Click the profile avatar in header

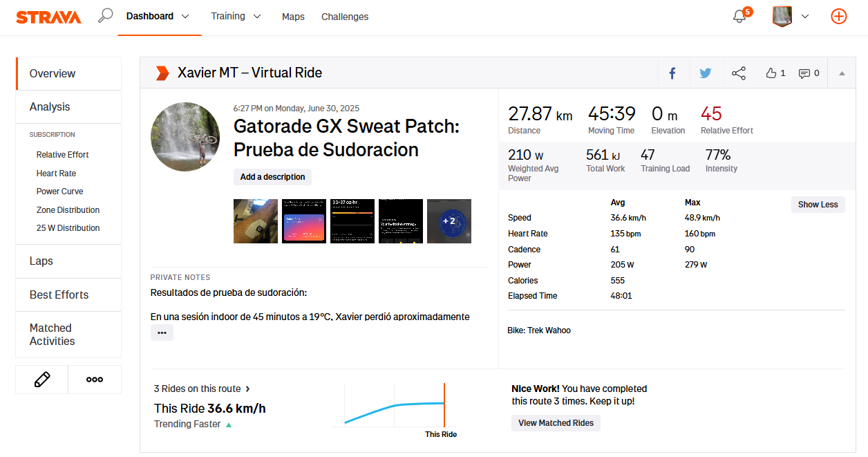[782, 16]
